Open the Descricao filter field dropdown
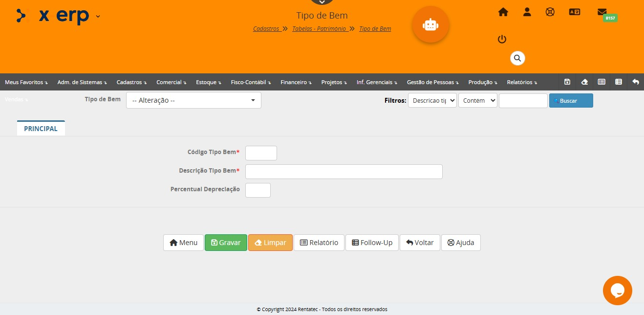The width and height of the screenshot is (644, 315). [x=432, y=100]
